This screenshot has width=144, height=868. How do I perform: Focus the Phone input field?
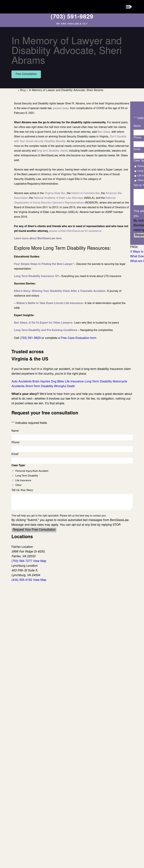pyautogui.click(x=72, y=449)
